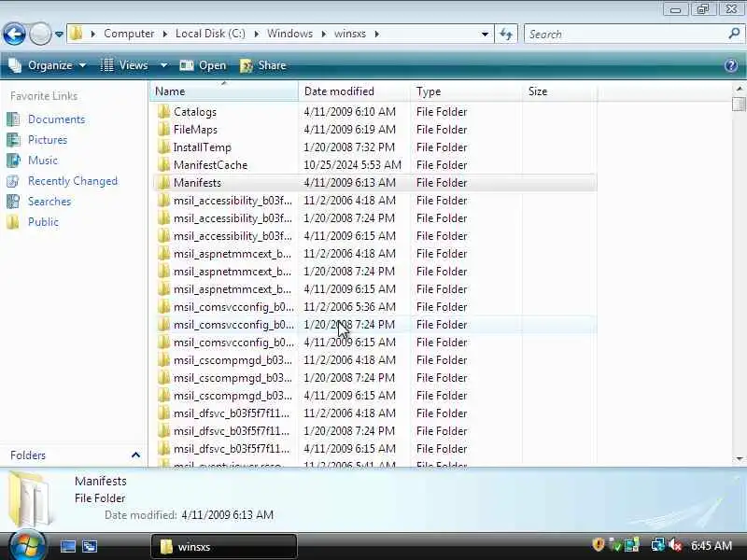Select the Catalogs folder name
Viewport: 747px width, 560px height.
tap(195, 112)
